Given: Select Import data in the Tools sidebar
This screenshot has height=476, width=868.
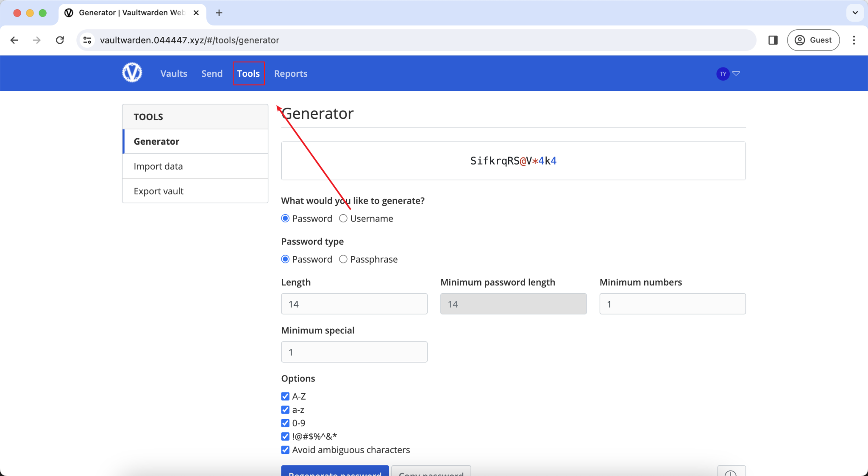Looking at the screenshot, I should click(x=158, y=166).
